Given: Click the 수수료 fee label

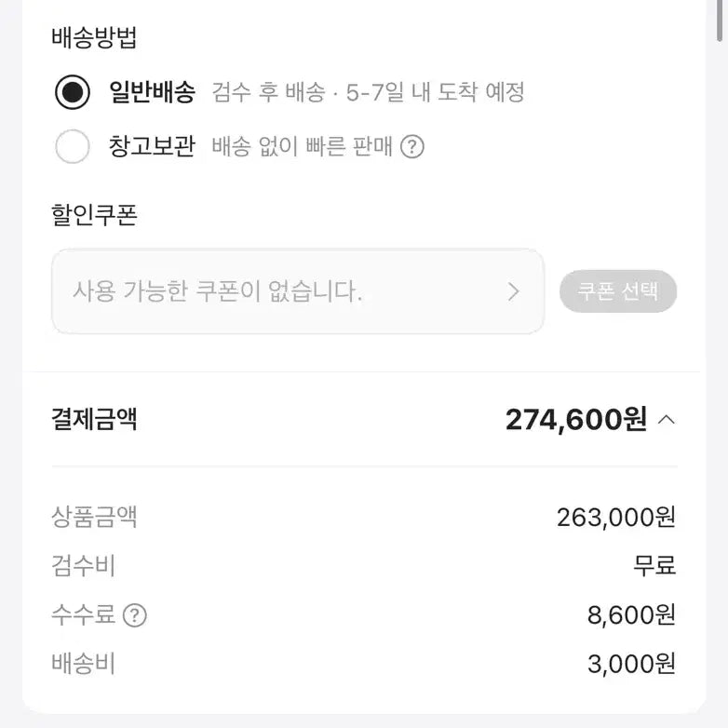Looking at the screenshot, I should (x=83, y=614).
